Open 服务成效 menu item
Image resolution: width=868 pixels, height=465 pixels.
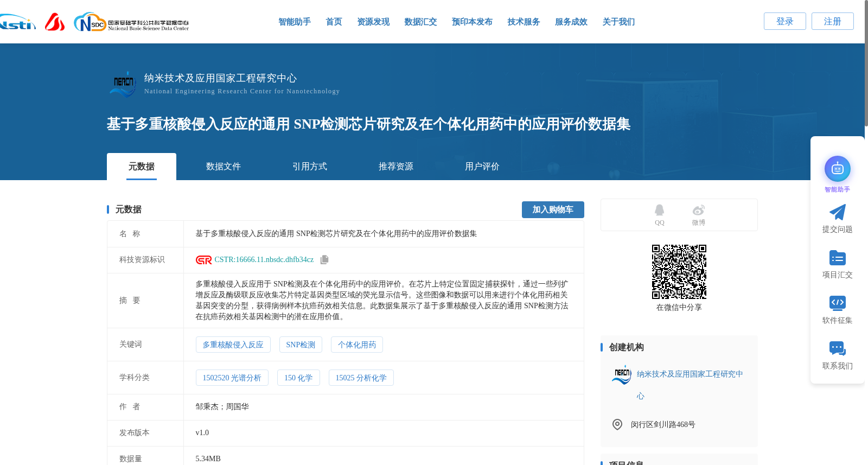tap(571, 22)
